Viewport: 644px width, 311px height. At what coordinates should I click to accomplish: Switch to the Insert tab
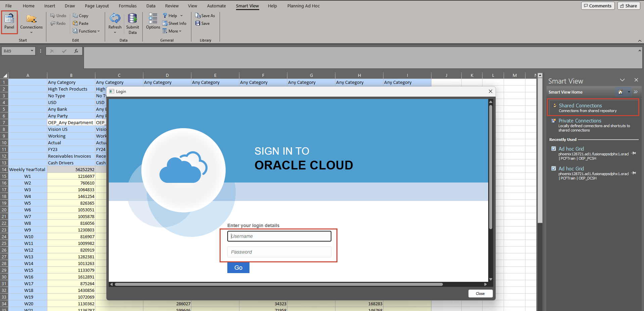50,6
